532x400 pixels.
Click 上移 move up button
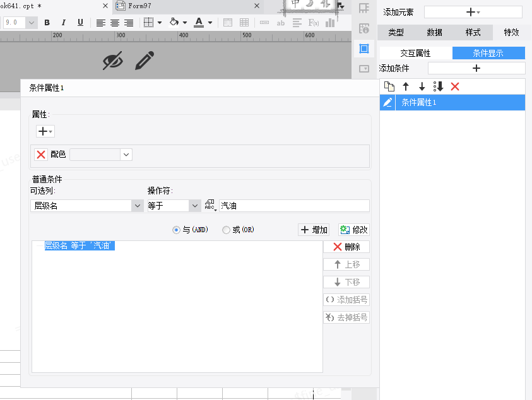tap(346, 264)
